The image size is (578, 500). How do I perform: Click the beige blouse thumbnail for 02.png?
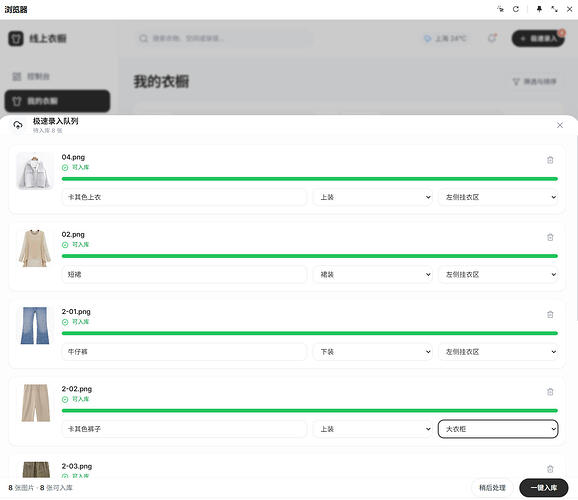pos(35,248)
